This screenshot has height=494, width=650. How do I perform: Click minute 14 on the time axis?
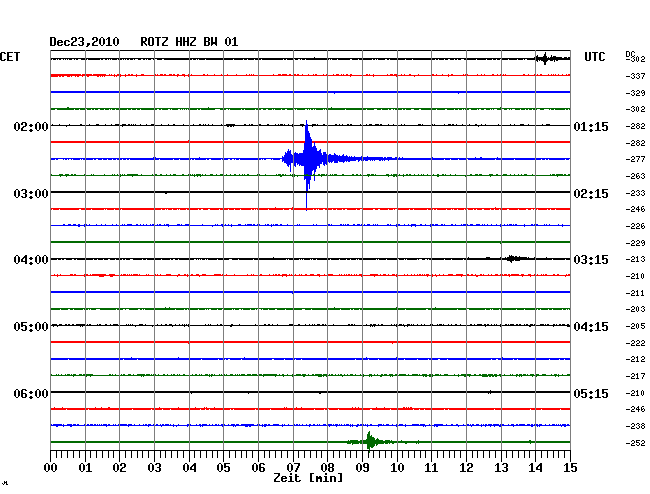[x=535, y=468]
